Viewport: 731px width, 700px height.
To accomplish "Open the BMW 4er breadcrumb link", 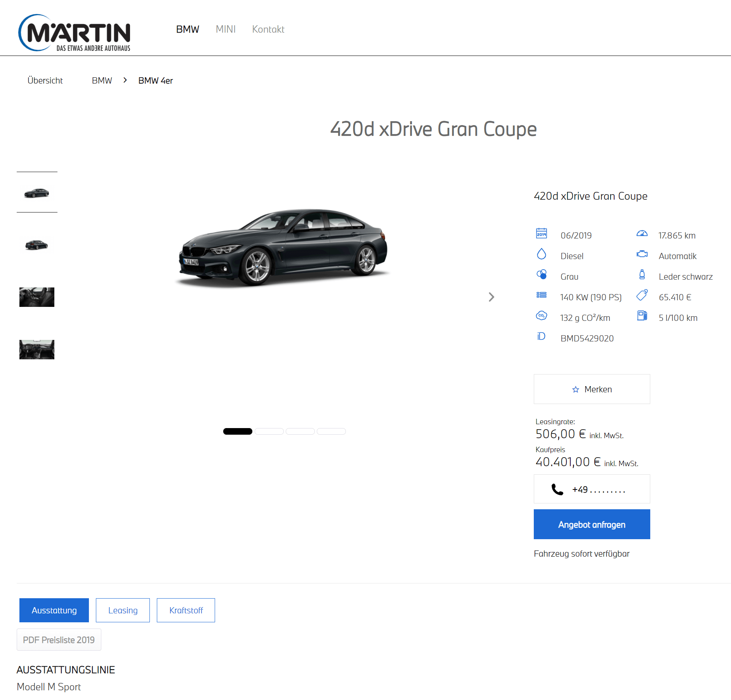I will pyautogui.click(x=156, y=80).
